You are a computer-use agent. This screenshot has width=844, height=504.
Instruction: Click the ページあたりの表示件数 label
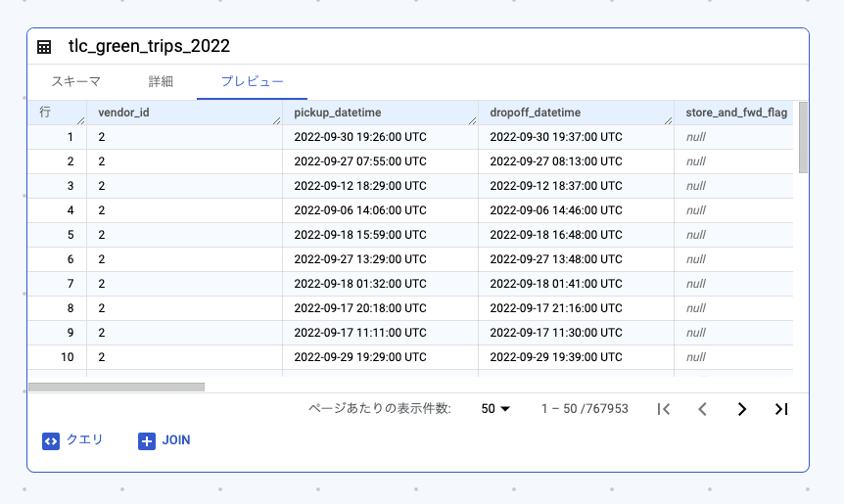point(380,409)
